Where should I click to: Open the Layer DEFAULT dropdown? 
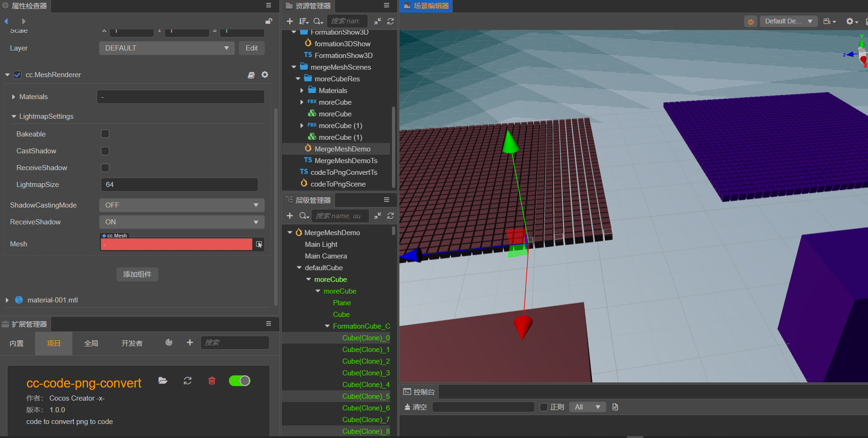click(x=167, y=48)
